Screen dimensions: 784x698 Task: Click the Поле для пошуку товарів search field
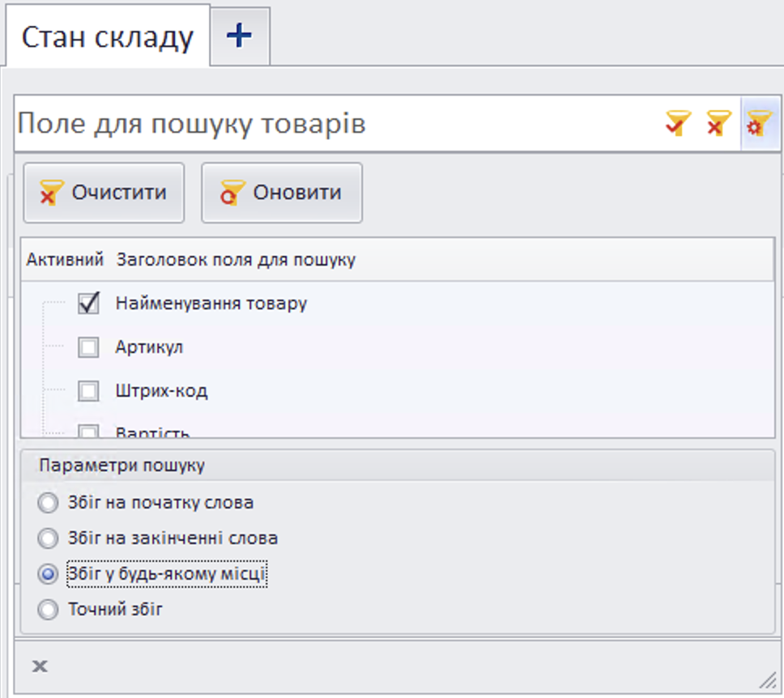click(243, 121)
